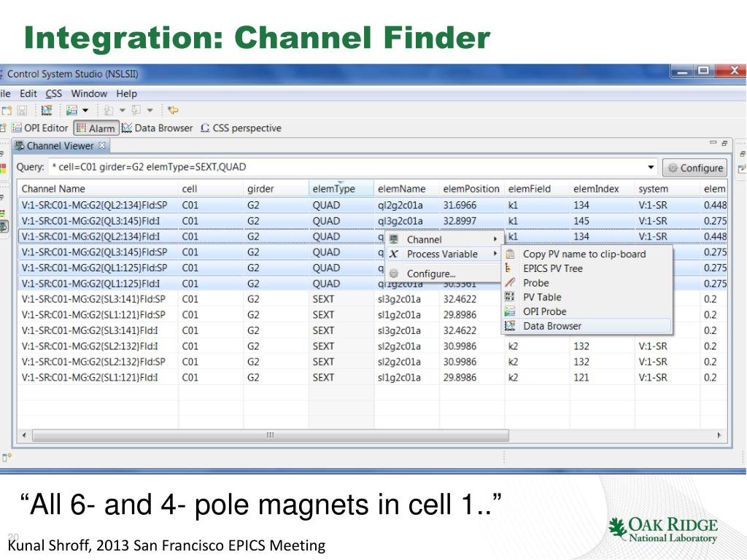Select EPICS PV Tree menu entry
Image resolution: width=747 pixels, height=560 pixels.
pos(587,268)
